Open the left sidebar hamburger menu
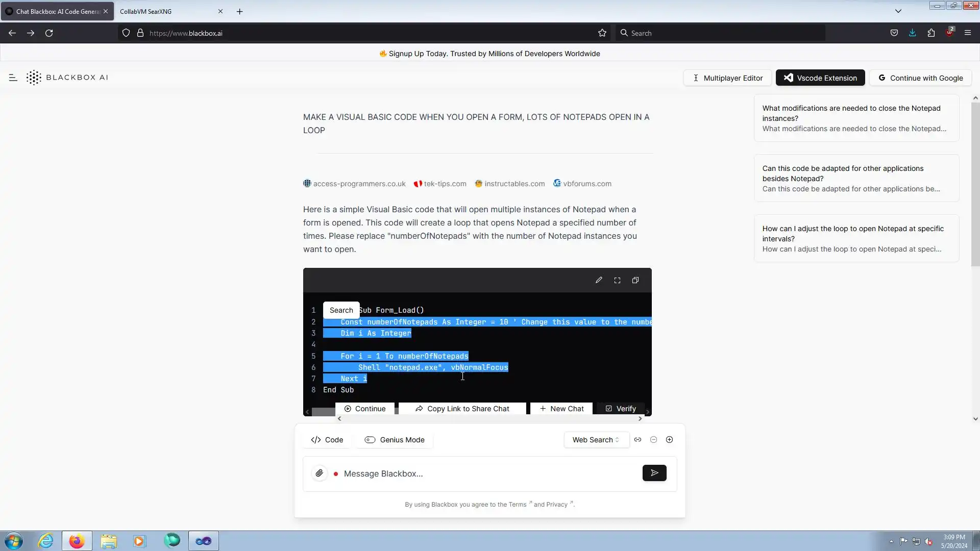The image size is (980, 551). pyautogui.click(x=13, y=78)
